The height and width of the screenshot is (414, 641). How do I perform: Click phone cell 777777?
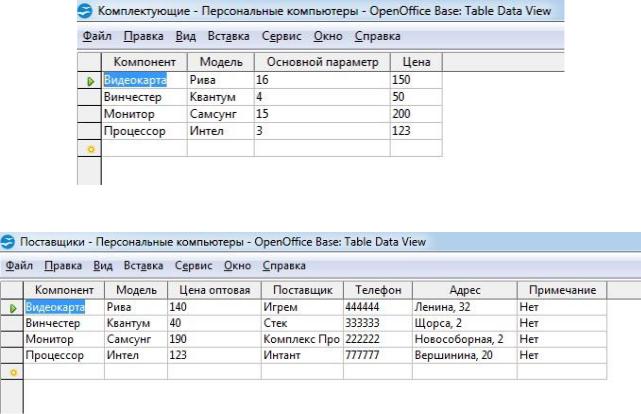click(x=378, y=355)
